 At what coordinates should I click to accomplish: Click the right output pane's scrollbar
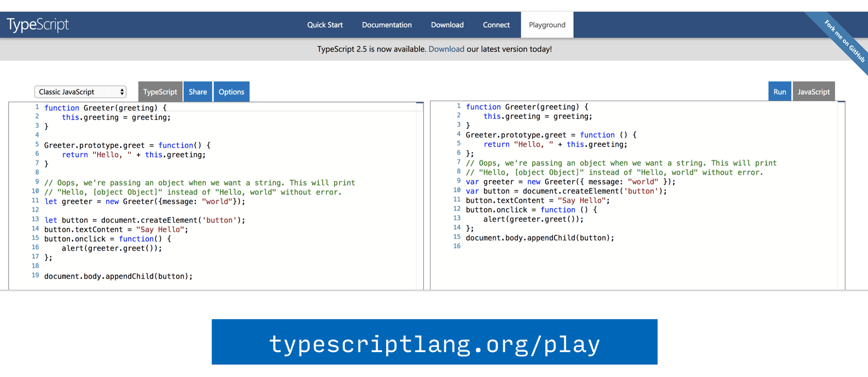tap(841, 195)
